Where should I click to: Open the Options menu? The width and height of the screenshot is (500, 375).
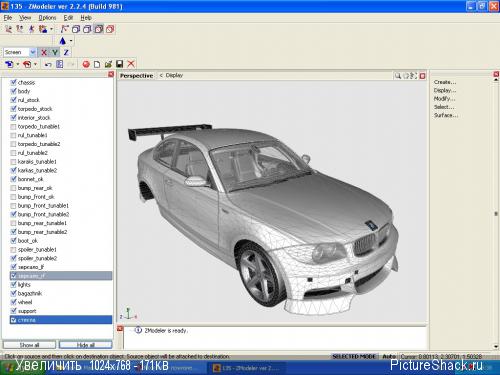point(47,18)
